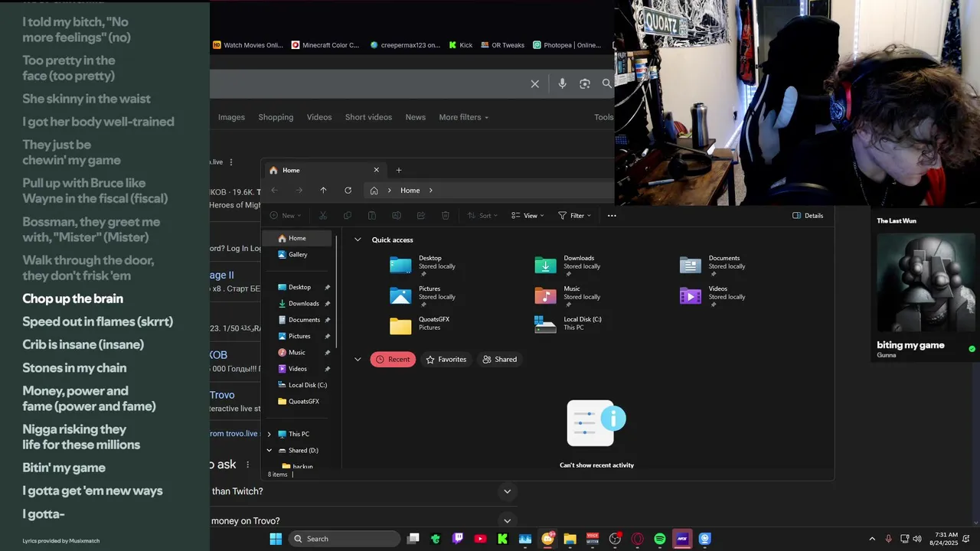Image resolution: width=980 pixels, height=551 pixels.
Task: Select Music in the navigation pane
Action: [x=297, y=352]
